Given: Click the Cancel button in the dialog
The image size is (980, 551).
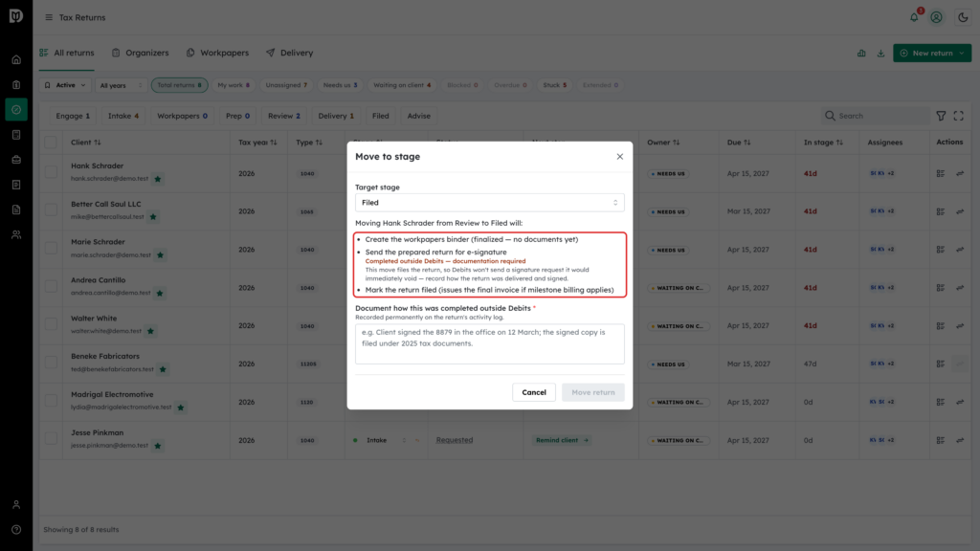Looking at the screenshot, I should [x=534, y=392].
